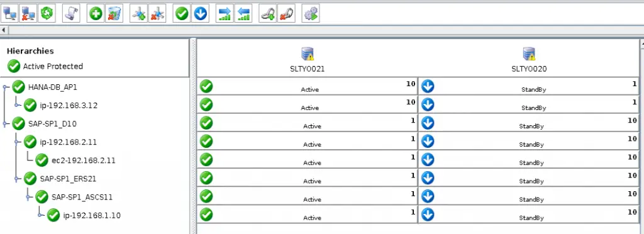Click the SLTY0020 server name label
The image size is (644, 234).
529,69
